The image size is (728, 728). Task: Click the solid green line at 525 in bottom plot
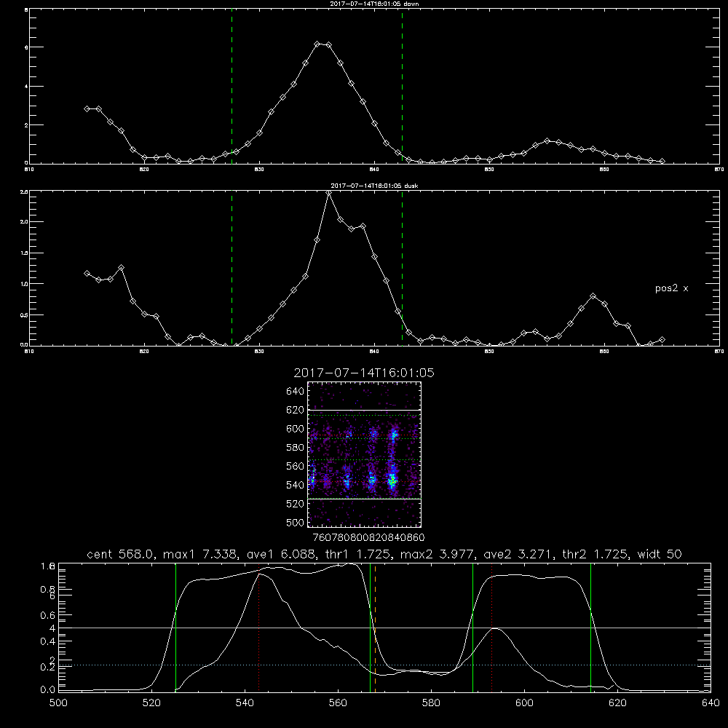(175, 628)
